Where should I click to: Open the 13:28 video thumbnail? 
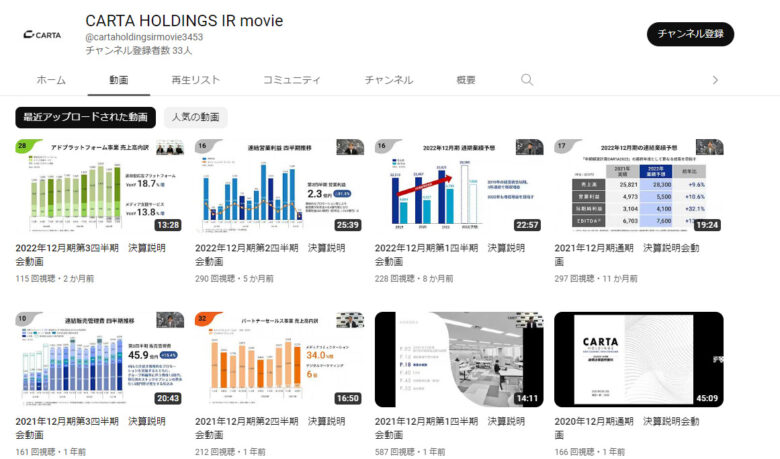(x=99, y=186)
